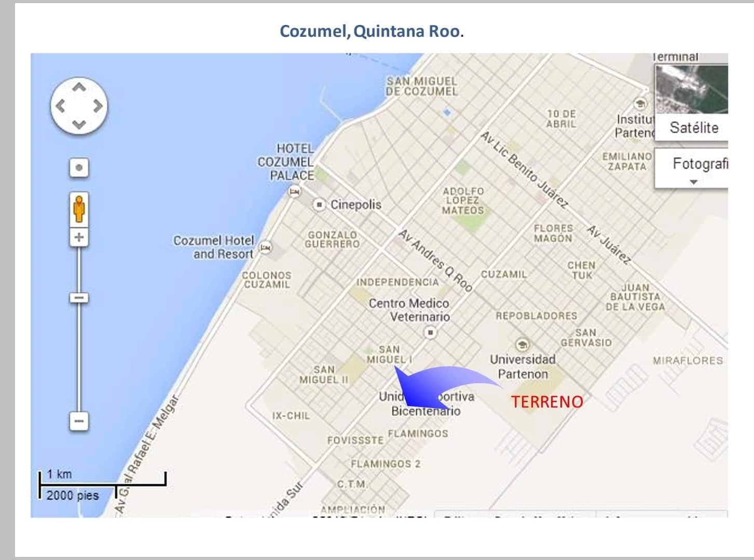Pan the map up with the up arrow

[x=79, y=88]
